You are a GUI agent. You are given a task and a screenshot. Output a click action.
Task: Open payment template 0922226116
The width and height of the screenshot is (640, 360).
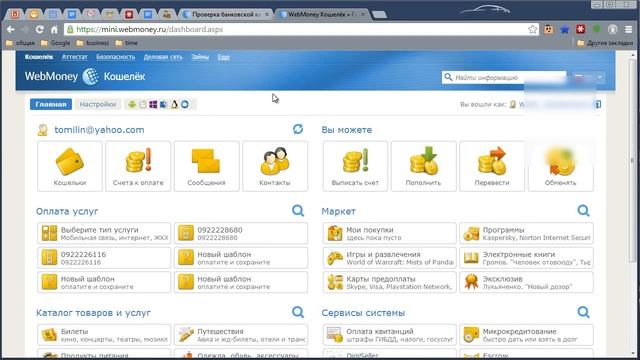[104, 258]
